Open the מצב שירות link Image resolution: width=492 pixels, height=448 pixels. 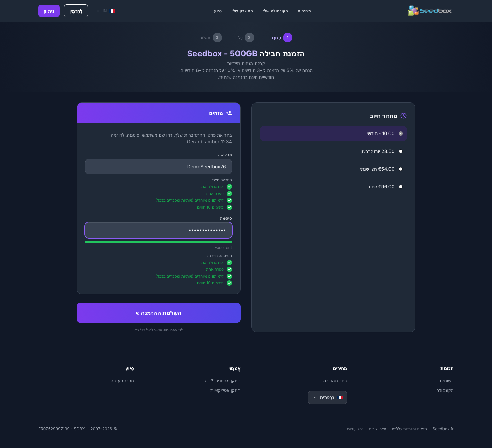click(x=378, y=429)
